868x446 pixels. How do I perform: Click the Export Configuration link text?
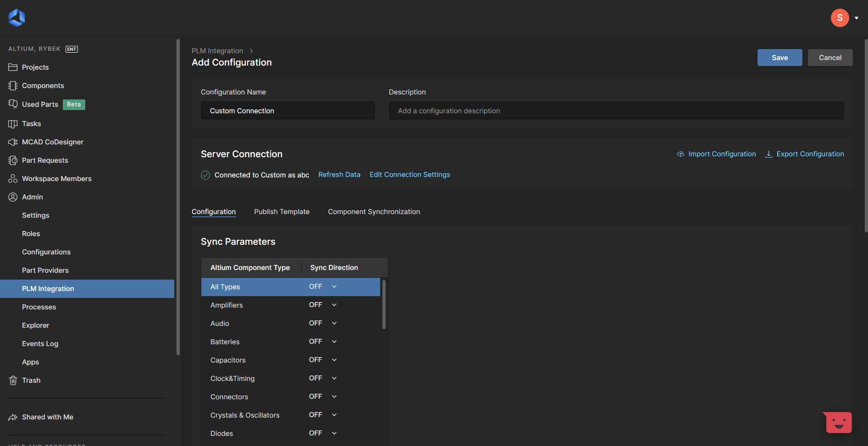pos(810,154)
